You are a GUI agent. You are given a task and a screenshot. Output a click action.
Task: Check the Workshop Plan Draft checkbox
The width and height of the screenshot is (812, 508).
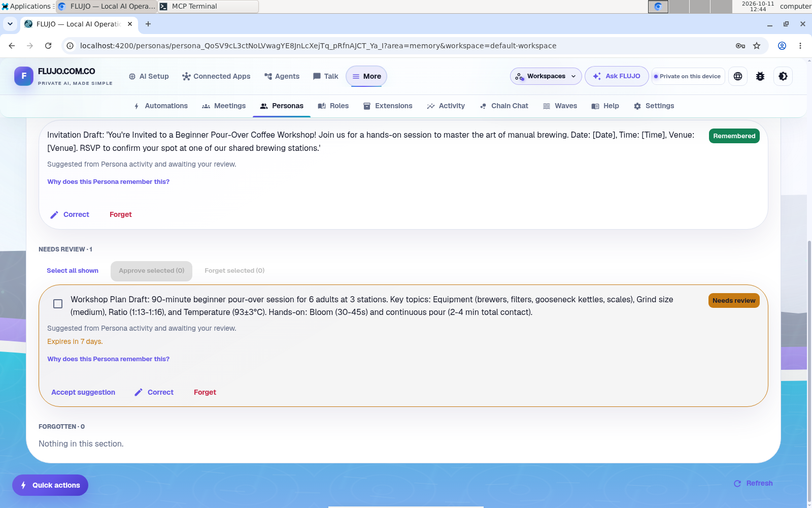(58, 304)
